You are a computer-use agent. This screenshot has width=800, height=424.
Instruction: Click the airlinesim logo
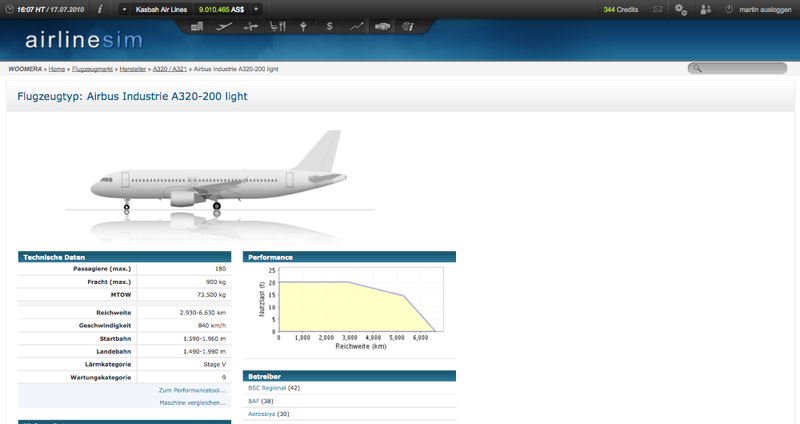pos(84,40)
